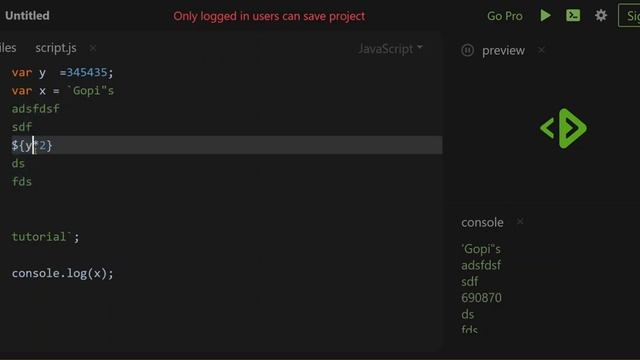This screenshot has height=360, width=640.
Task: Close the script.js tab
Action: (x=93, y=48)
